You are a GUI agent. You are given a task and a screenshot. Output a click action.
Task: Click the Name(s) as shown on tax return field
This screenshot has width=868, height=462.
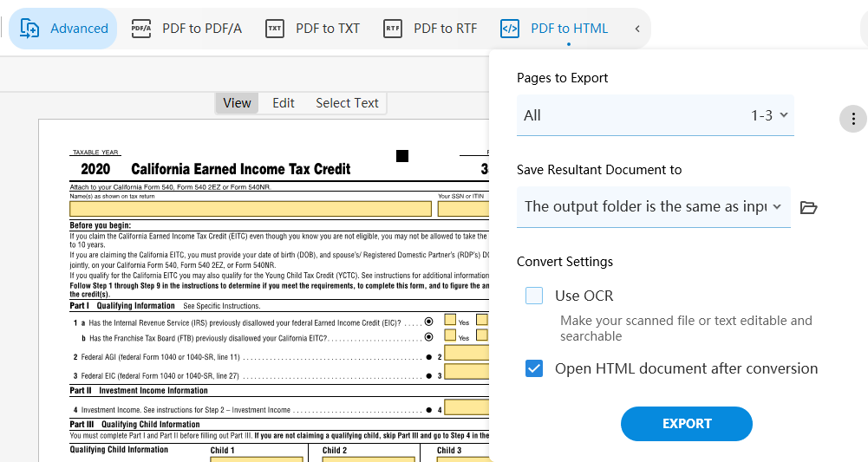(251, 209)
